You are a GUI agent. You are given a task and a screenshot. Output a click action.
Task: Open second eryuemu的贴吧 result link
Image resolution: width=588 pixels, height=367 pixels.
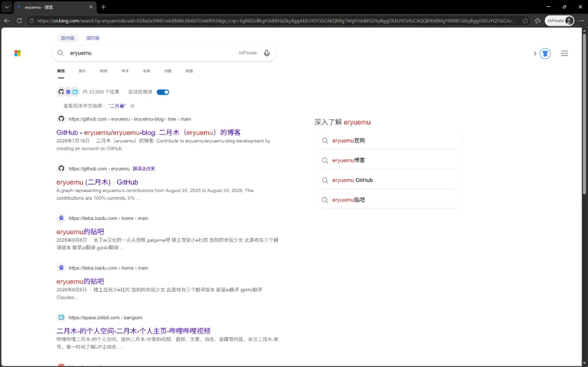(80, 281)
